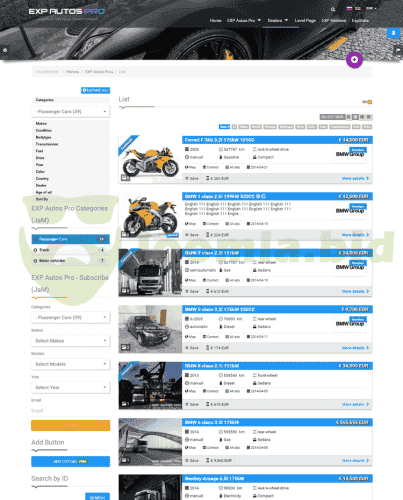Select Water vehicles category radio
Viewport: 403px width, 500px height.
coord(35,261)
